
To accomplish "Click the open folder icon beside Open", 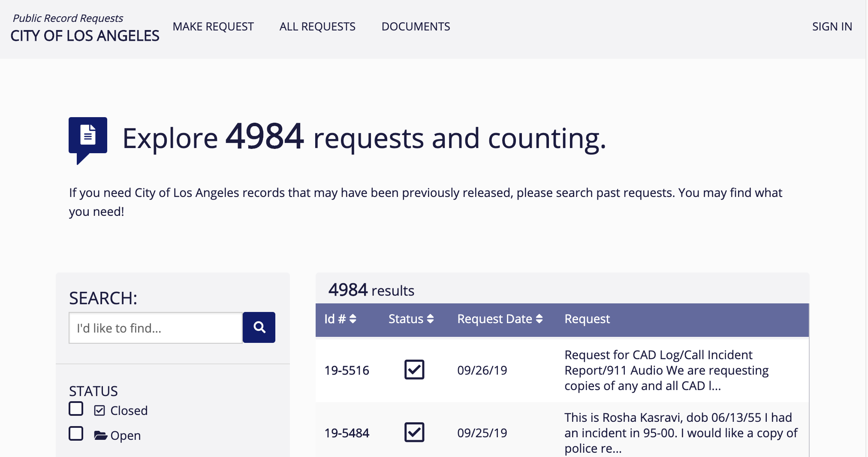I will (x=100, y=436).
